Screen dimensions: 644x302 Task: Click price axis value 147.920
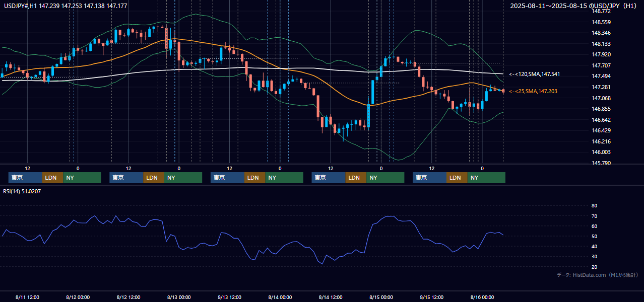click(x=601, y=54)
